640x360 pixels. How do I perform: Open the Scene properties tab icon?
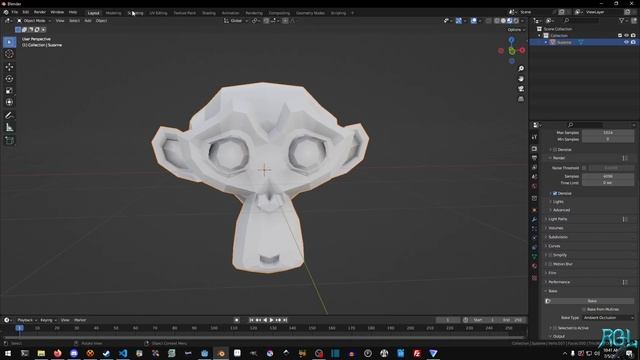534,177
